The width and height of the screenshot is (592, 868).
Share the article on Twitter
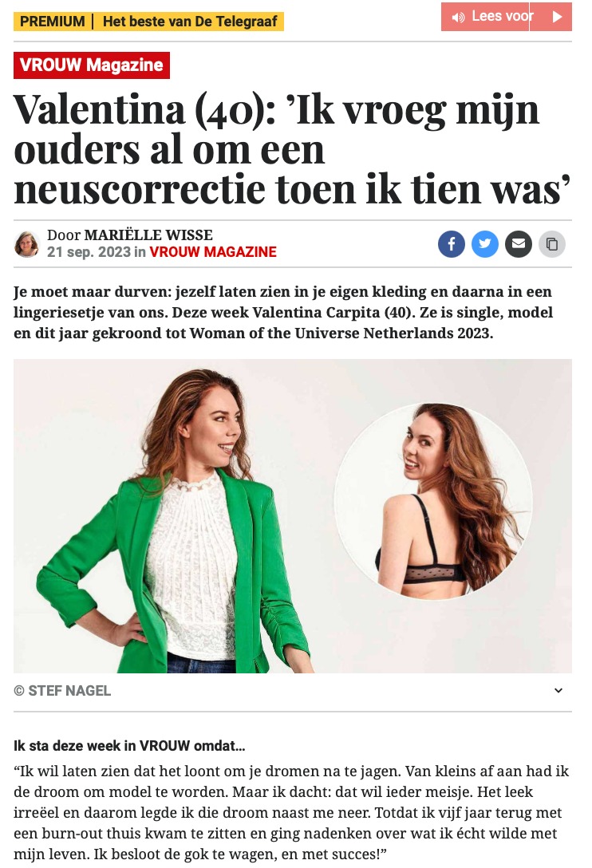click(485, 244)
